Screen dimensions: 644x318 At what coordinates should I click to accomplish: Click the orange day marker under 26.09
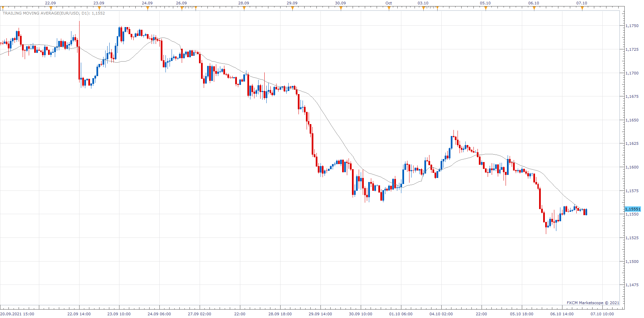(182, 8)
